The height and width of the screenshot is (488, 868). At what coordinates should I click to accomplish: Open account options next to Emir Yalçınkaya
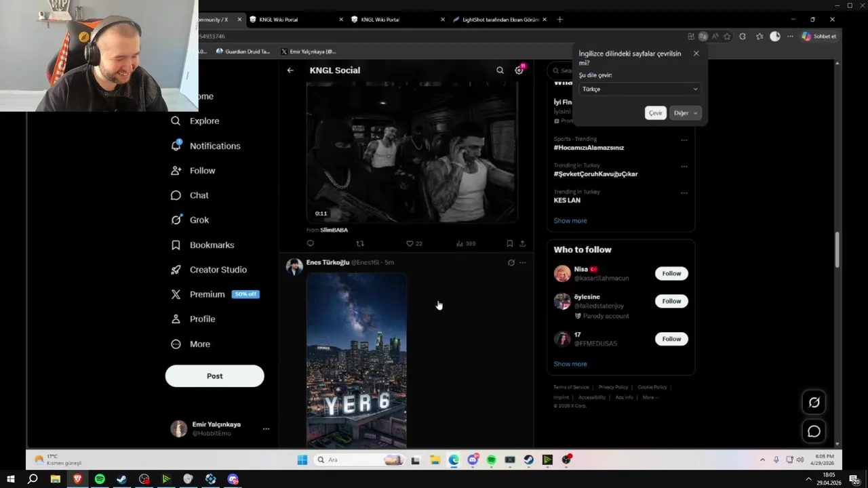266,429
